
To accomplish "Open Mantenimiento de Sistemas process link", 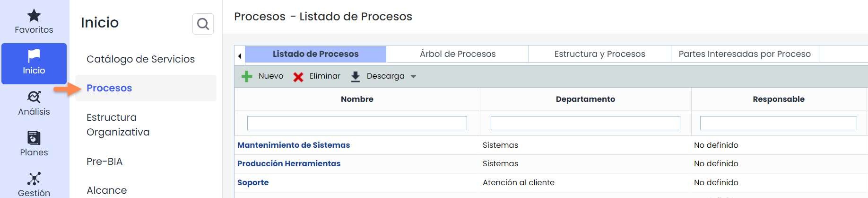I will click(x=294, y=145).
